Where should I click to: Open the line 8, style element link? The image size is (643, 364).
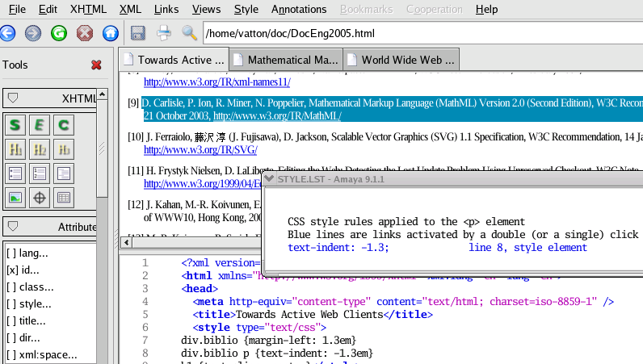coord(527,248)
